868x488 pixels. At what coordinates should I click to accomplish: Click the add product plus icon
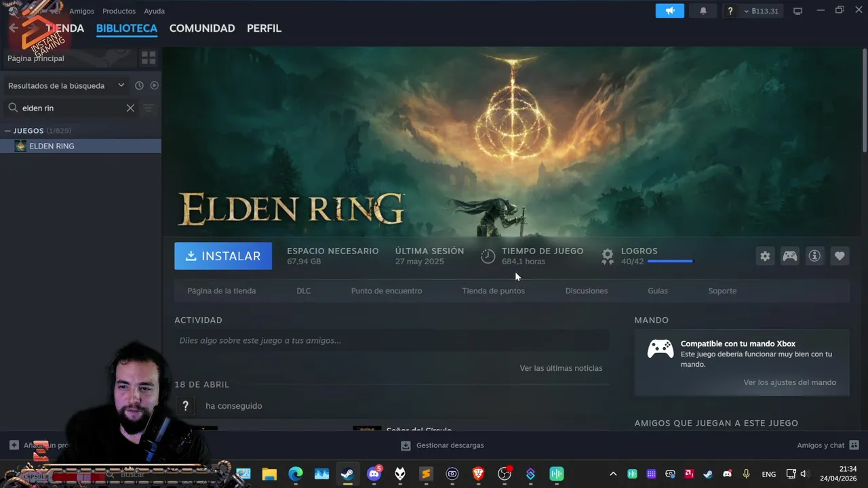tap(14, 445)
